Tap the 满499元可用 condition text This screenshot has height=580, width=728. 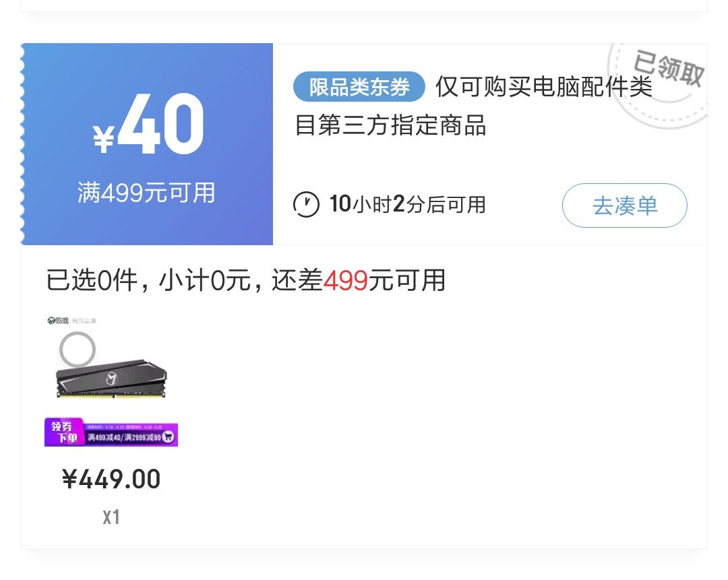(146, 193)
